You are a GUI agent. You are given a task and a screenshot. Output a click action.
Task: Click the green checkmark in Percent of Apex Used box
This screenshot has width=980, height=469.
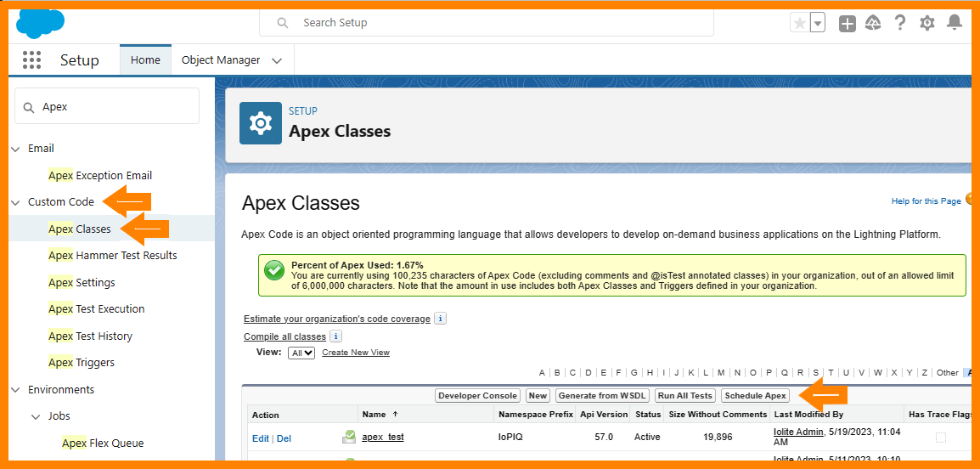[x=273, y=271]
